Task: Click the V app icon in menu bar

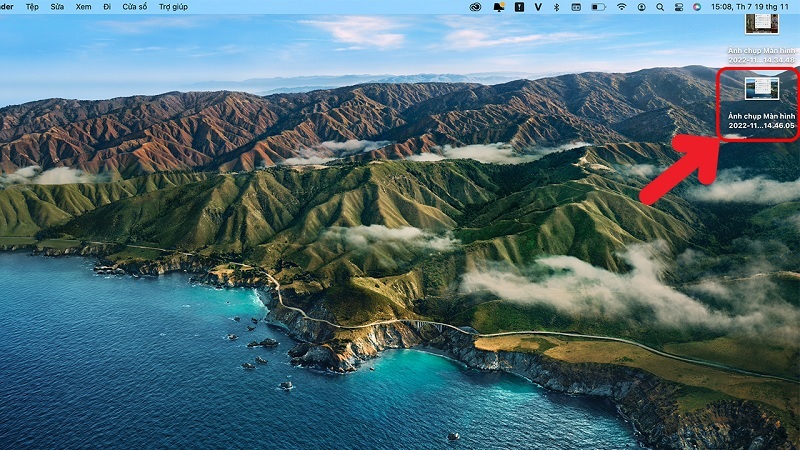Action: [x=537, y=6]
